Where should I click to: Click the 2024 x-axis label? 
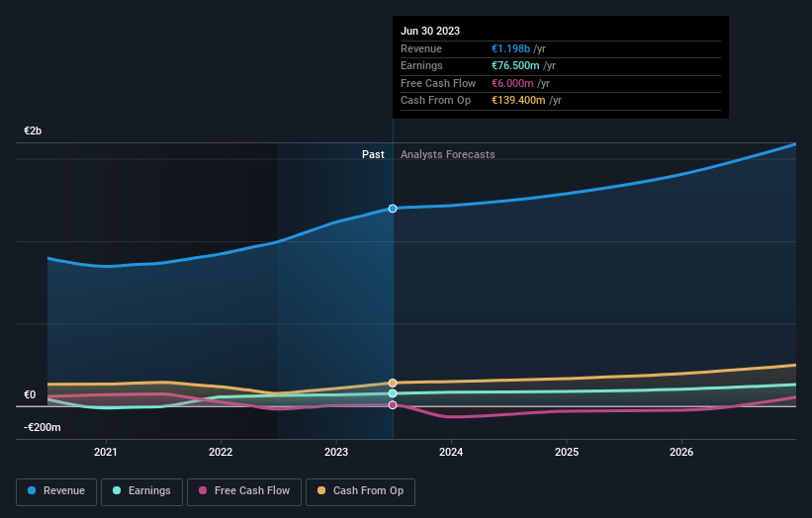(x=451, y=452)
